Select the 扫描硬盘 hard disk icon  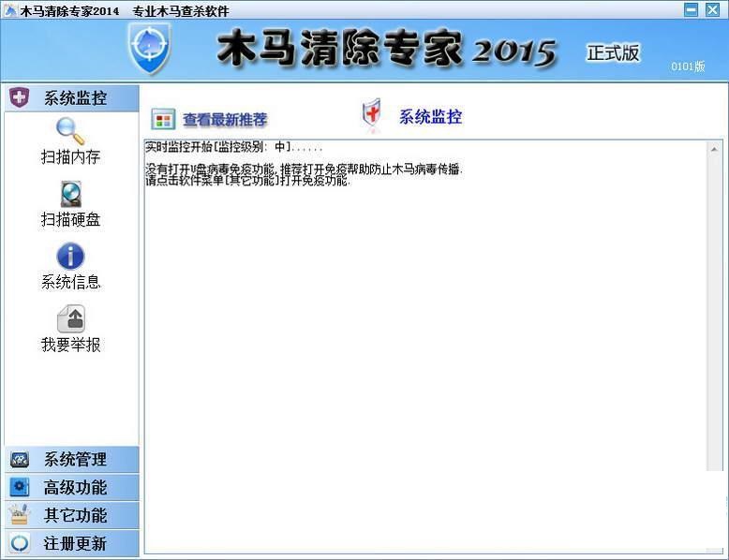tap(70, 194)
